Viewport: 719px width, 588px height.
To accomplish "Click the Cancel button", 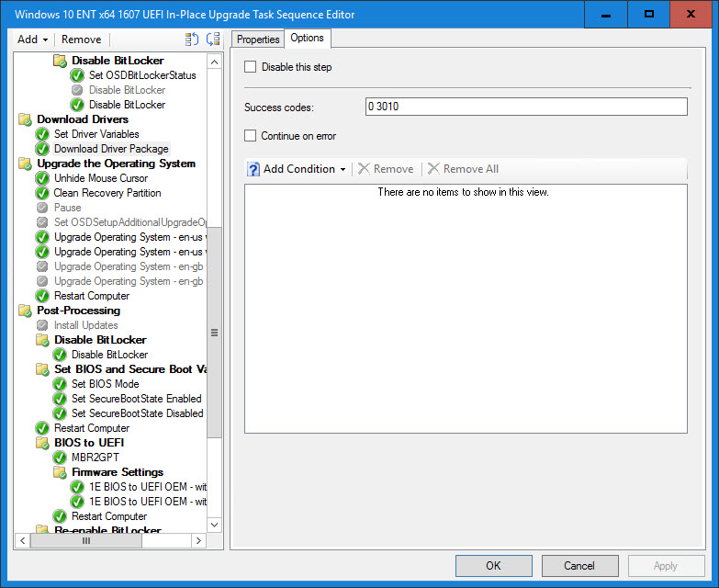I will pos(579,566).
